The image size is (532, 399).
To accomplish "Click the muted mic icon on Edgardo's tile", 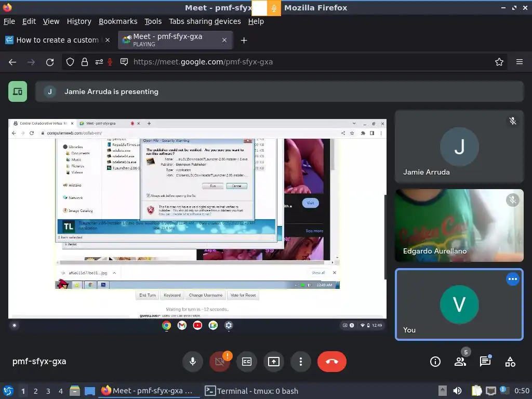I will [513, 200].
